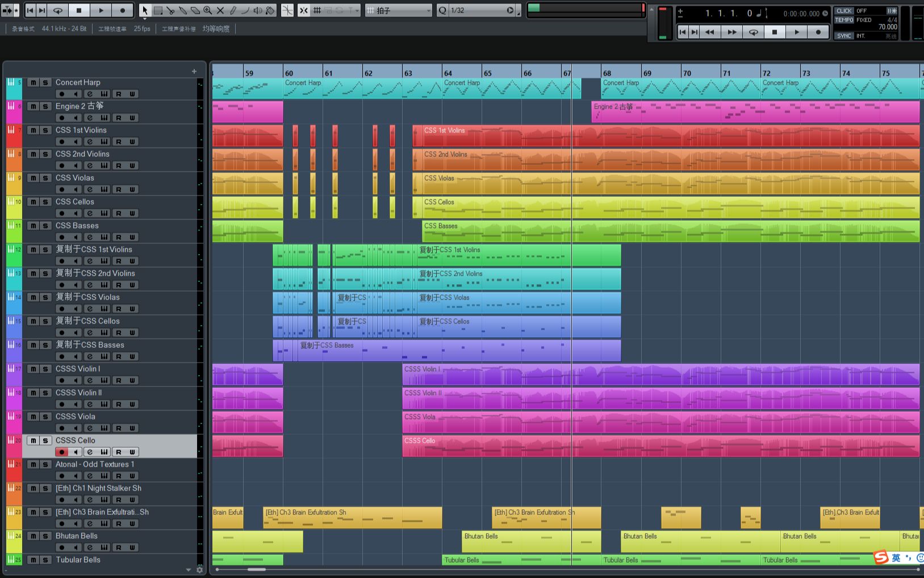
Task: Mute the CSS 1st Violins track
Action: pyautogui.click(x=34, y=130)
